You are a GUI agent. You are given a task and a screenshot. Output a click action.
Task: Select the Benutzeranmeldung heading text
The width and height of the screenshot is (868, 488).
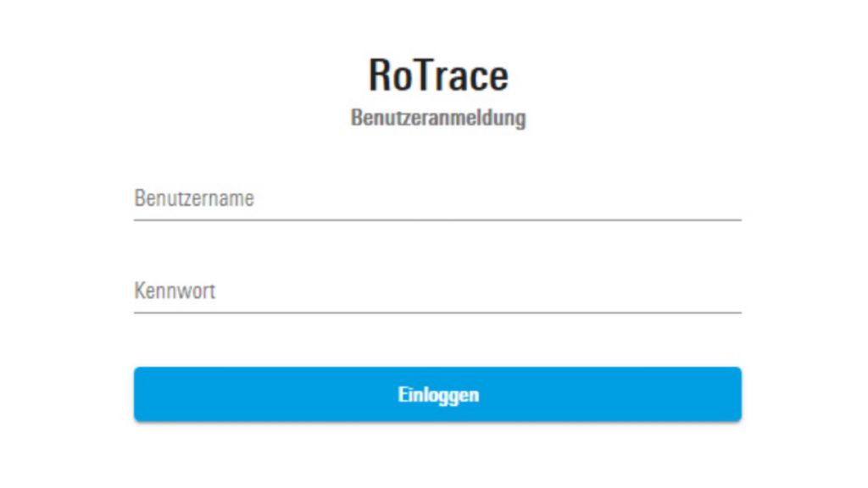pyautogui.click(x=437, y=119)
